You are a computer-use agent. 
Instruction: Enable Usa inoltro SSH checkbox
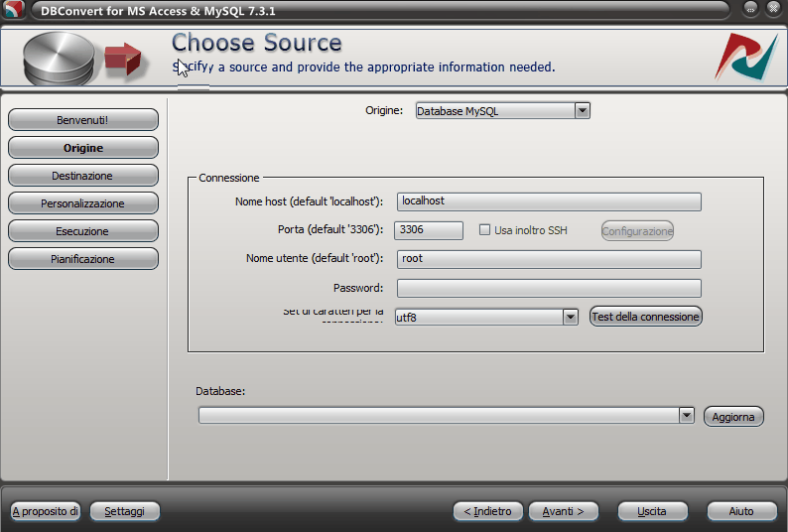pos(484,230)
